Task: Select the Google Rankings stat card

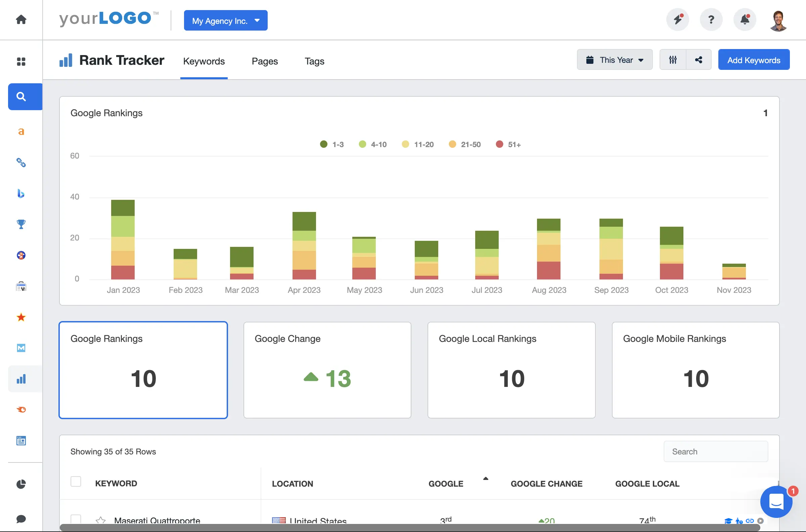Action: click(x=143, y=370)
